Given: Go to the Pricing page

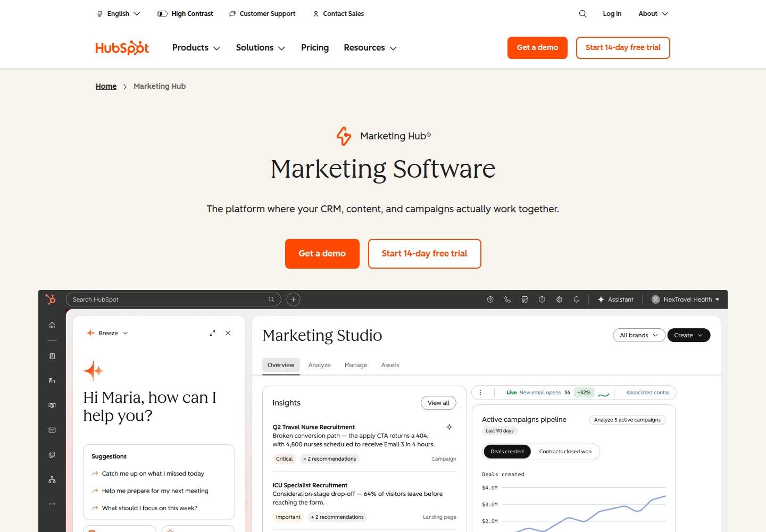Looking at the screenshot, I should pyautogui.click(x=315, y=48).
